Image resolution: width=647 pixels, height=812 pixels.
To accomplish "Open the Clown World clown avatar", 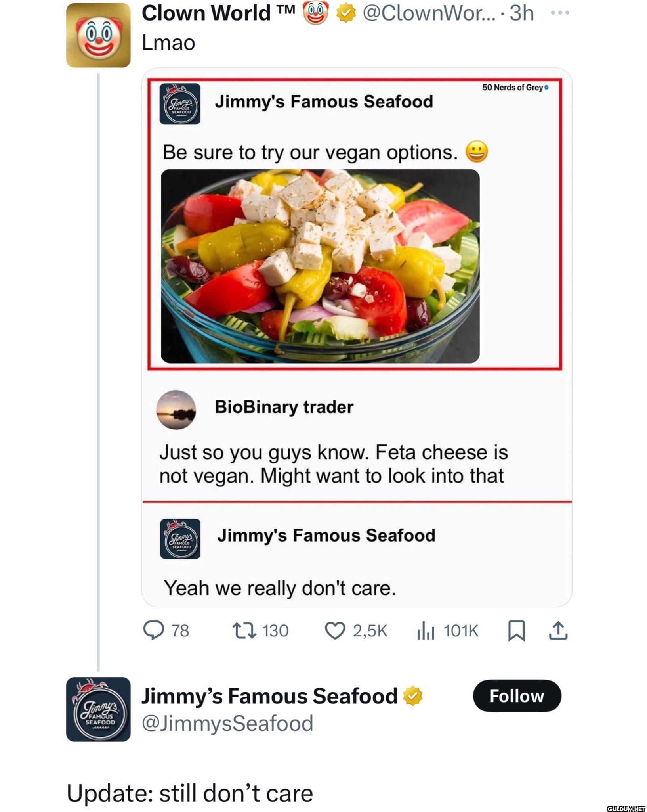I will click(x=98, y=35).
